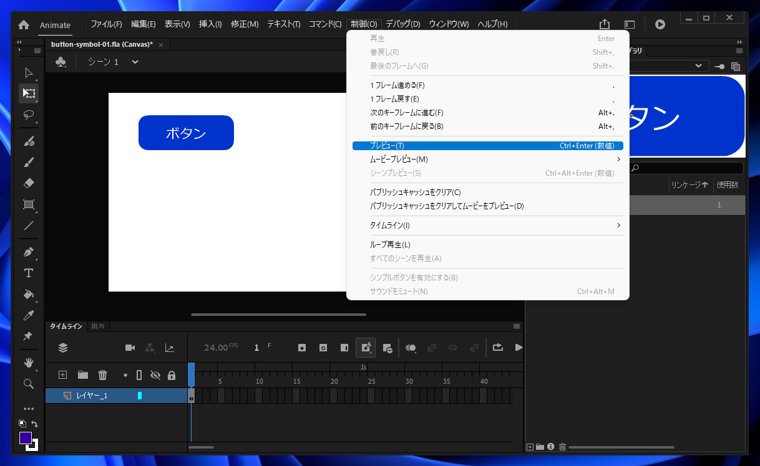This screenshot has width=760, height=466.
Task: Click the auto keyframe button in timeline
Action: pos(365,347)
